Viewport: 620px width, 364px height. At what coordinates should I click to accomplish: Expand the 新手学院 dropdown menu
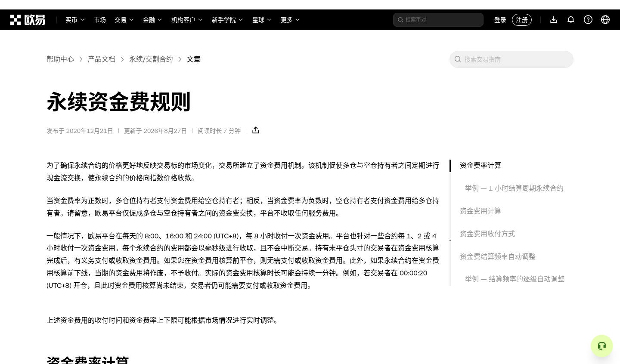tap(227, 20)
